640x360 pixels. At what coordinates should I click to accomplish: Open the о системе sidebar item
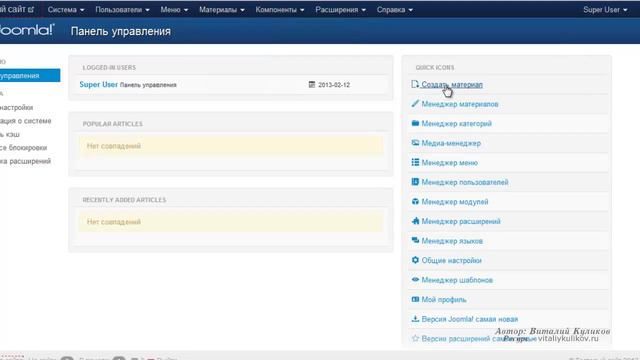pyautogui.click(x=26, y=121)
